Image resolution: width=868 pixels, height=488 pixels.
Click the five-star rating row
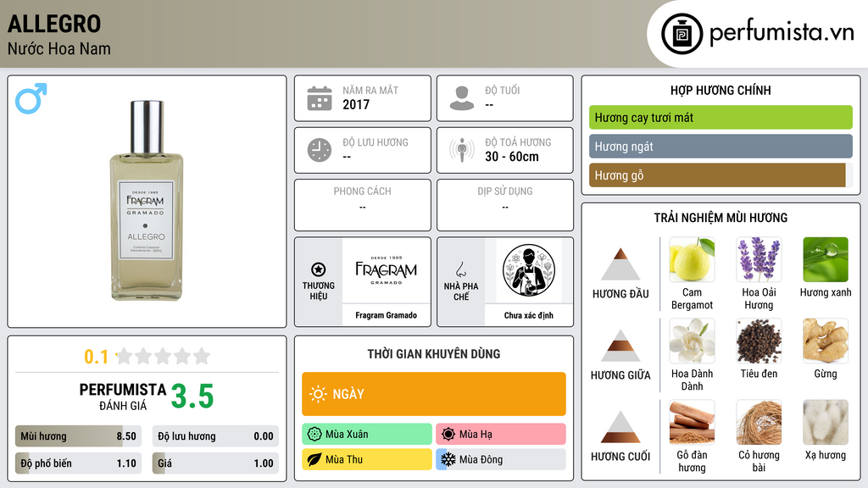click(163, 356)
